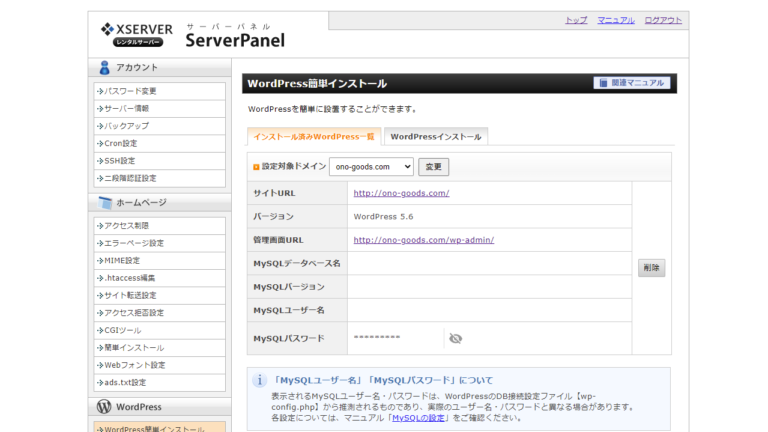
Task: Open the wp-admin management URL link
Action: 423,240
